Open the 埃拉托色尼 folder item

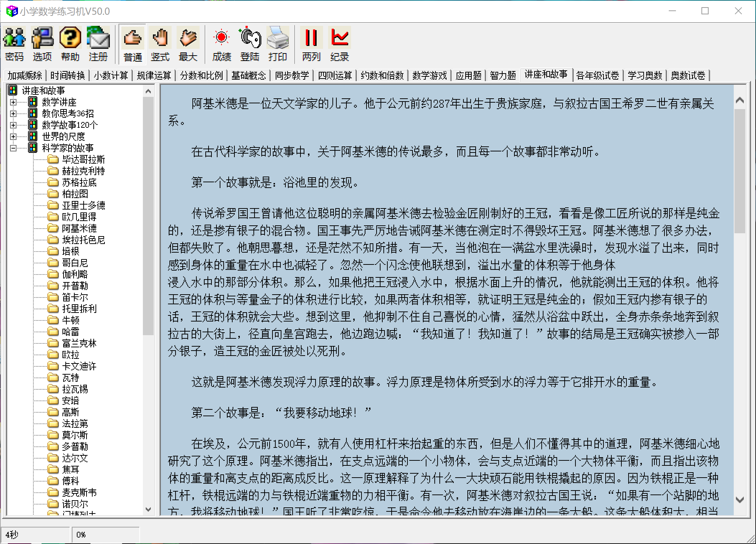click(x=83, y=240)
